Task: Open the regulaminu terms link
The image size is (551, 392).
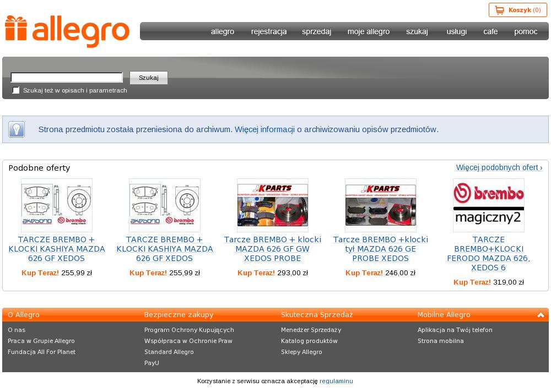Action: tap(336, 381)
